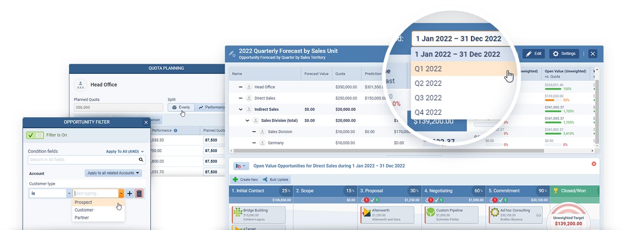Add a new filter condition with plus icon

[x=130, y=194]
